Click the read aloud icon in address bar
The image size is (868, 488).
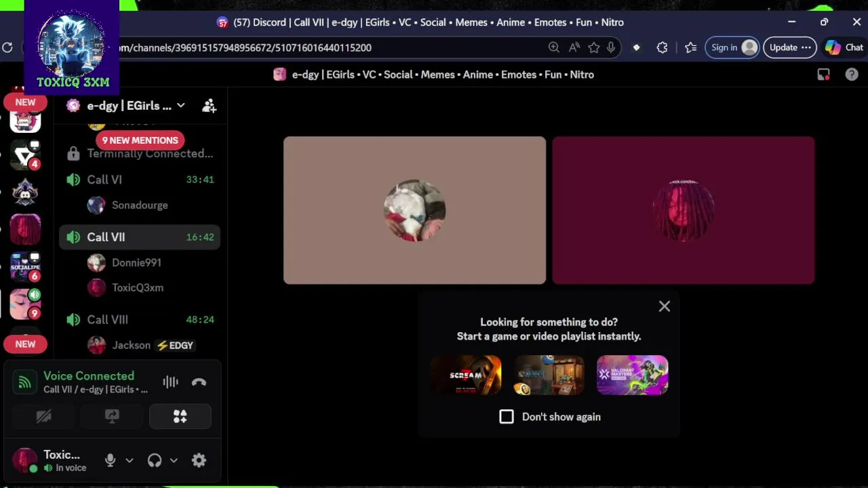click(574, 47)
